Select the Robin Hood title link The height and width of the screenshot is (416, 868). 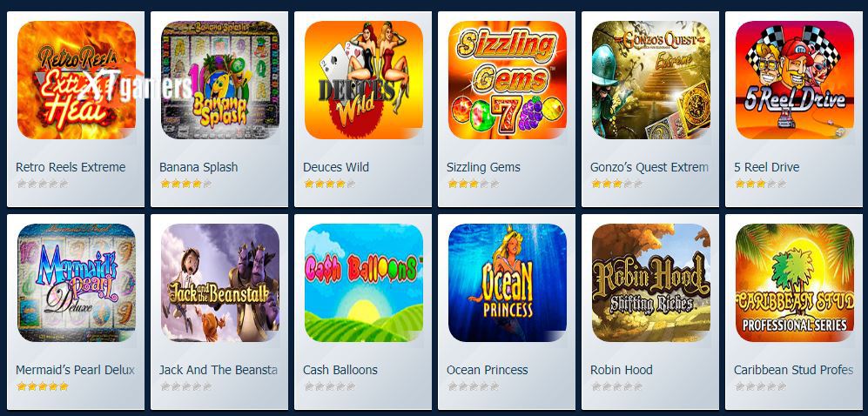[x=621, y=370]
